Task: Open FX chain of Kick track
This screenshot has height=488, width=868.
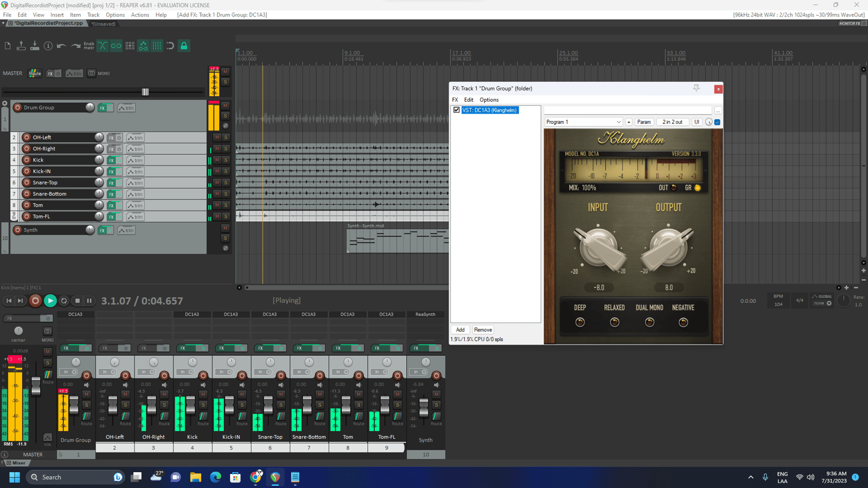Action: tap(111, 160)
